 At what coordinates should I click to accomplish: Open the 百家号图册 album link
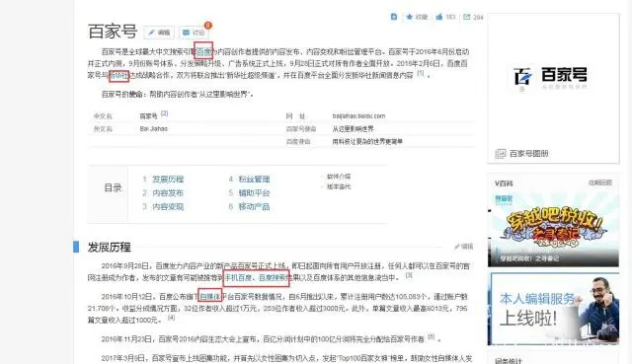[528, 154]
